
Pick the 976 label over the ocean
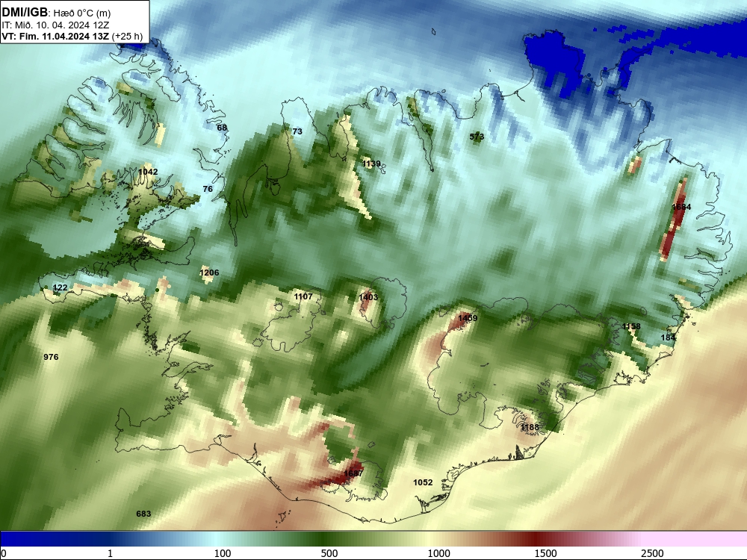tap(51, 357)
